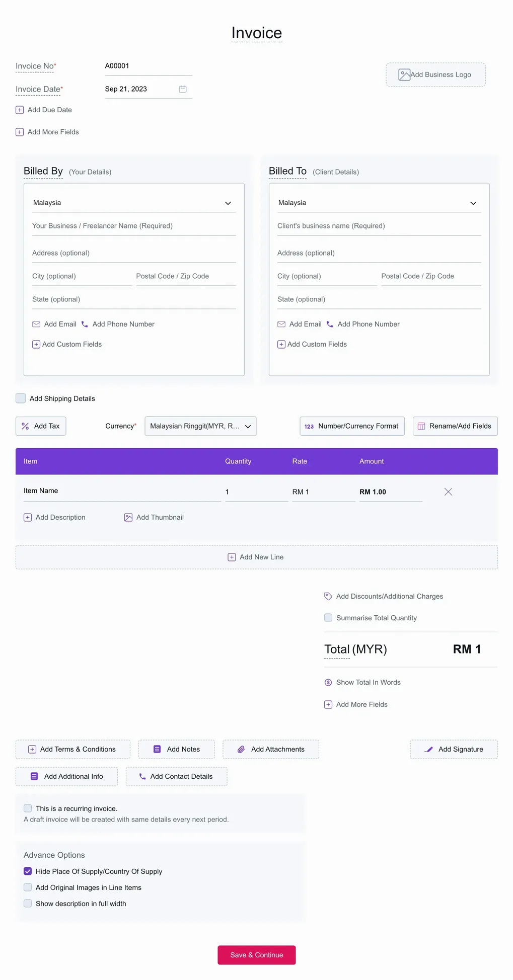Viewport: 513px width, 980px height.
Task: Click the calendar icon beside Invoice Date
Action: tap(183, 89)
